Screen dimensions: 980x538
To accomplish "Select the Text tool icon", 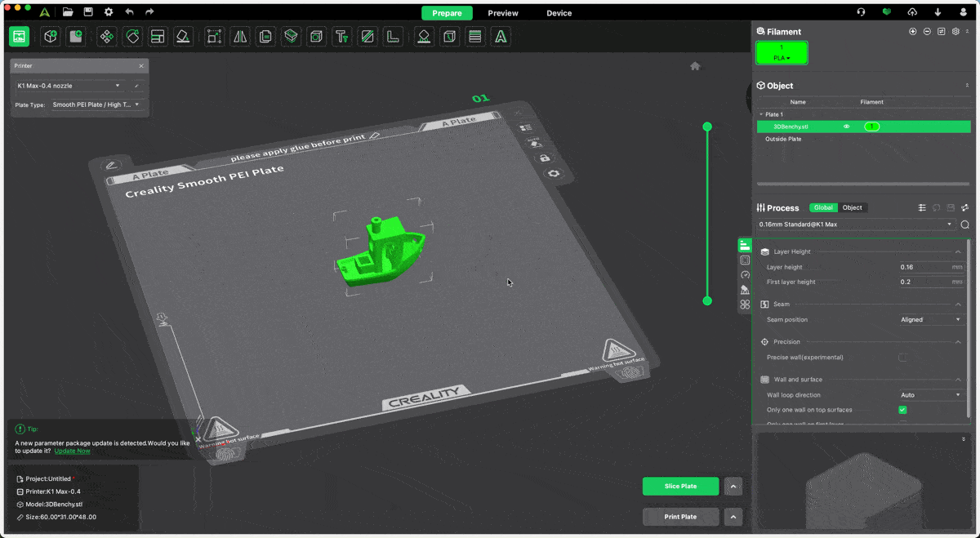I will click(x=341, y=37).
